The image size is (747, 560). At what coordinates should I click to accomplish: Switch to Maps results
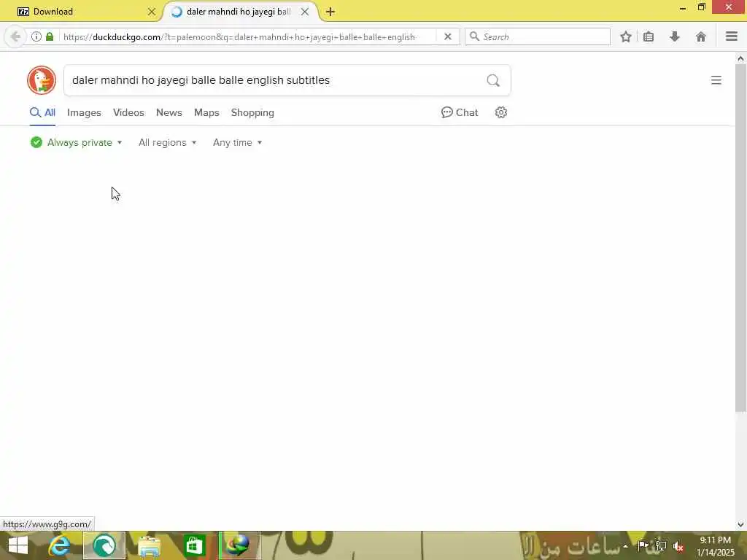(206, 113)
